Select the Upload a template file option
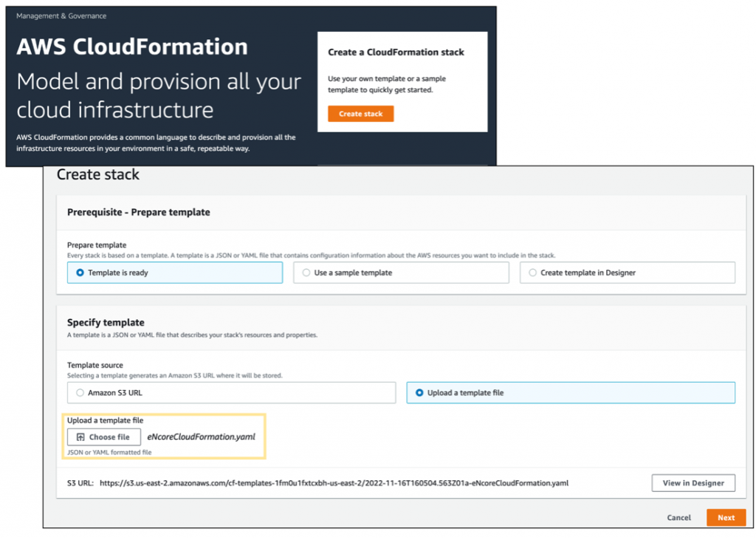Viewport: 756px width, 540px height. pos(419,393)
